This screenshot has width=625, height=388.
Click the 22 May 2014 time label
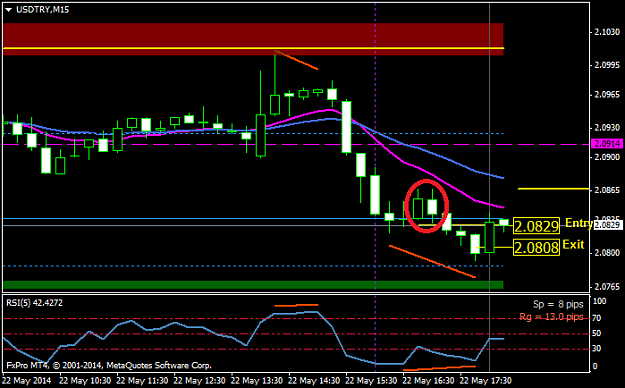pyautogui.click(x=26, y=380)
